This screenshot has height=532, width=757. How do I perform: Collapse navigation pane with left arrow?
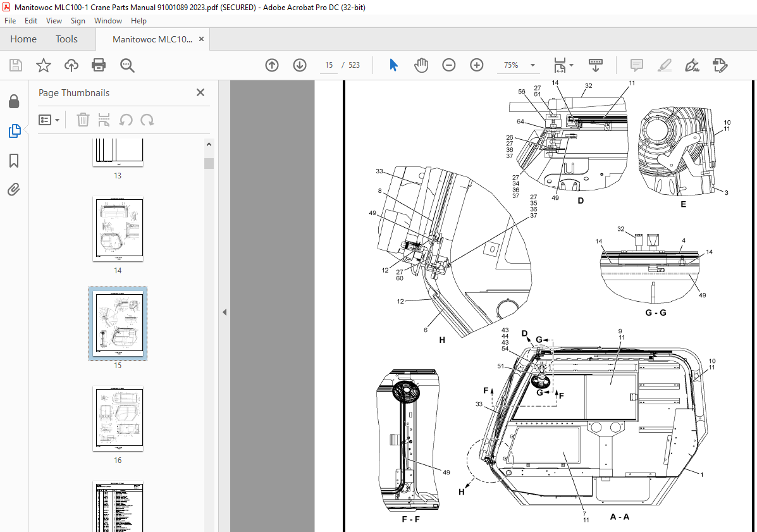[225, 312]
